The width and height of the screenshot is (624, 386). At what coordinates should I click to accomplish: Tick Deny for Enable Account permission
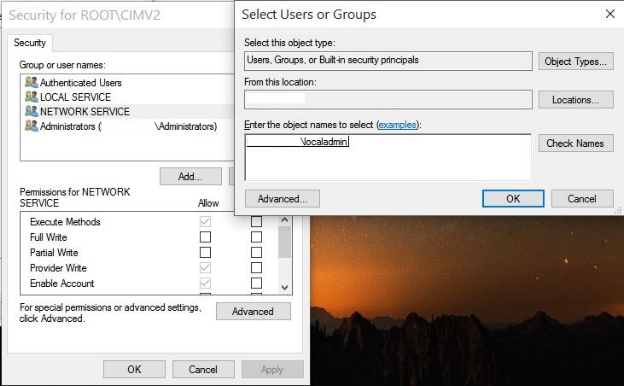point(256,283)
